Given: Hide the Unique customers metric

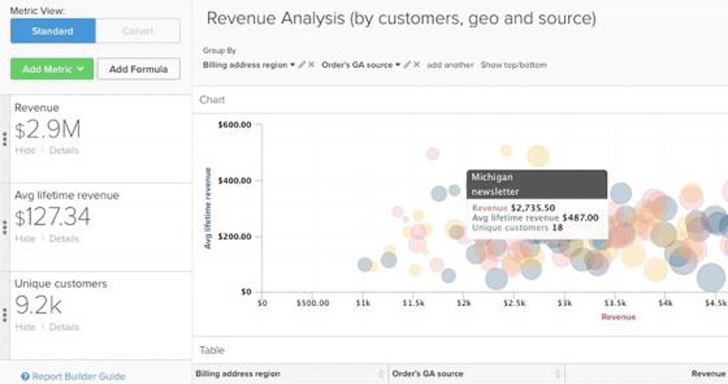Looking at the screenshot, I should 25,327.
